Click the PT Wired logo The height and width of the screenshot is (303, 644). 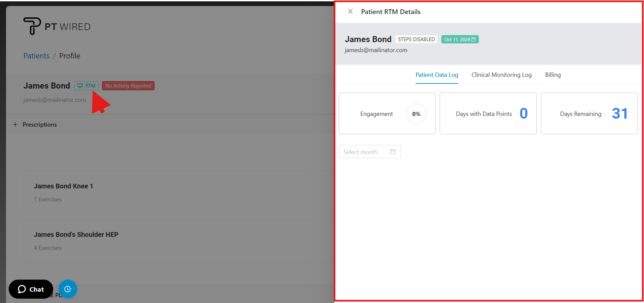pyautogui.click(x=57, y=26)
